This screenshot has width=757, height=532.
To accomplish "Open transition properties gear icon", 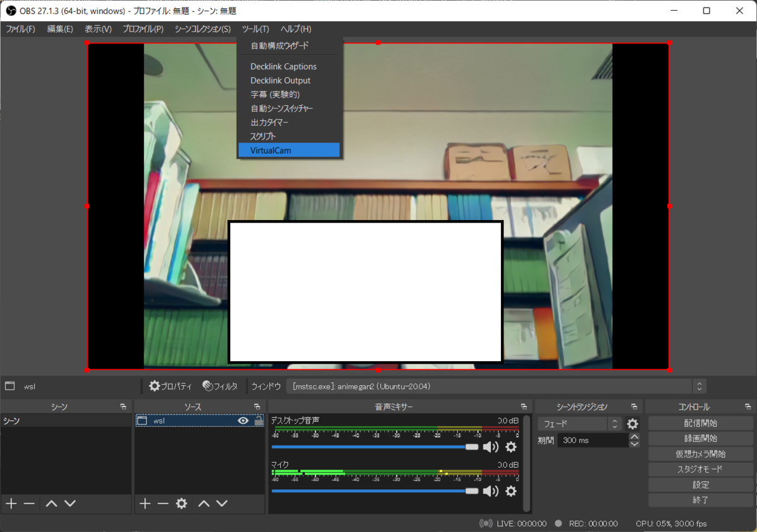I will click(632, 424).
